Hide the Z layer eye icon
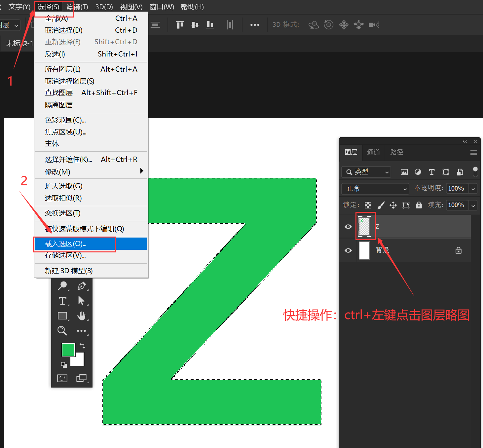 (x=348, y=227)
